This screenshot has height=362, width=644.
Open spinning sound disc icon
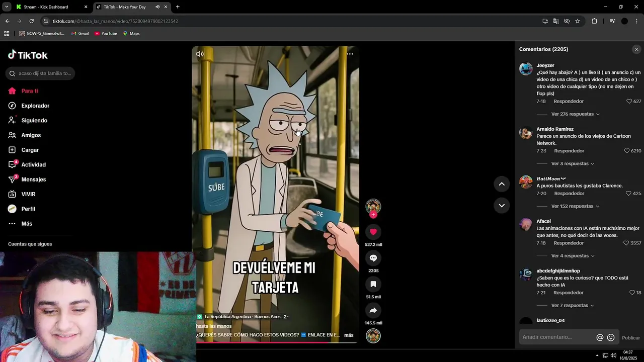(x=373, y=336)
